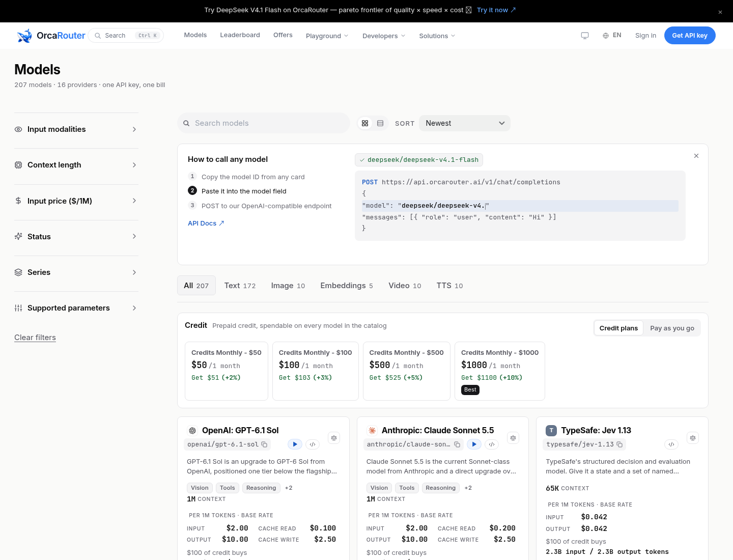Click the Get API key button
Viewport: 733px width, 560px height.
coord(690,36)
